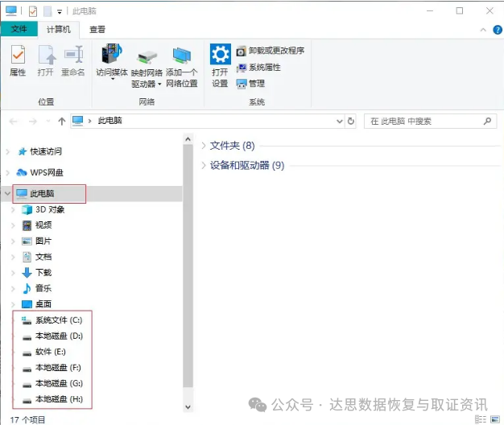The width and height of the screenshot is (504, 425).
Task: Open the 访问媒体 media access button
Action: [112, 61]
